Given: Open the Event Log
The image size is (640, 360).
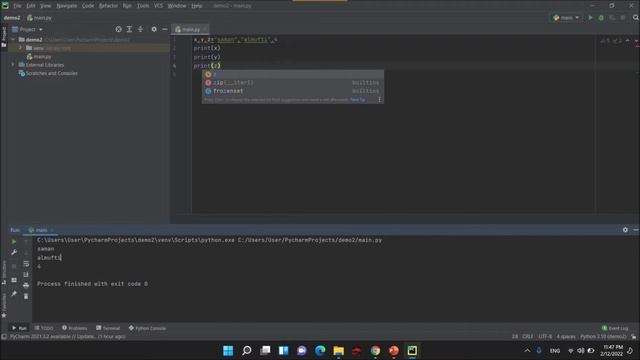Looking at the screenshot, I should coord(615,328).
